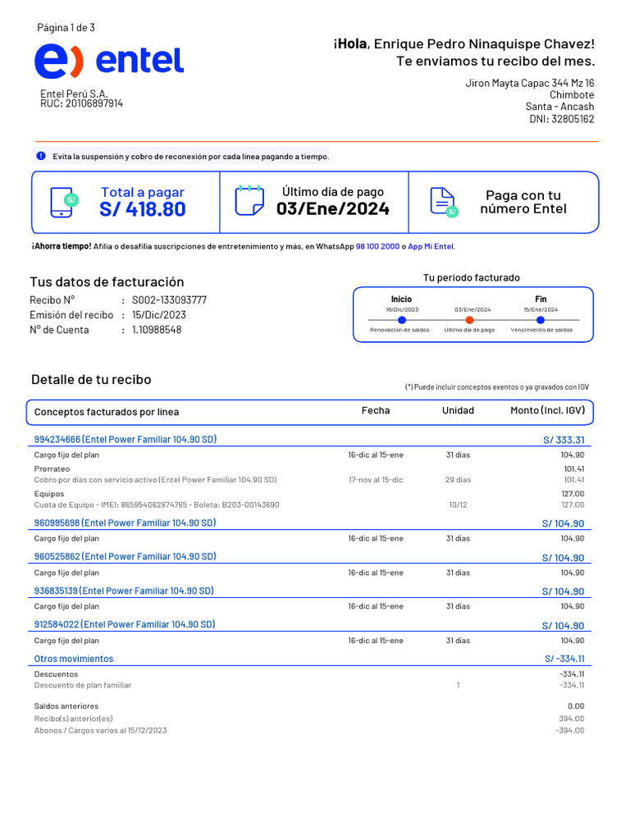Click the subtotal S/ 333.31
The height and width of the screenshot is (840, 630).
pos(564,440)
